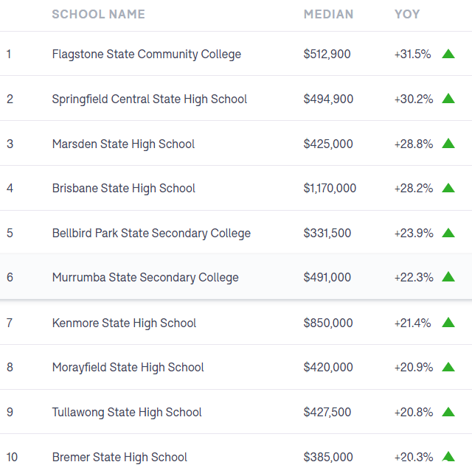Click the SCHOOL NAME column header

99,14
